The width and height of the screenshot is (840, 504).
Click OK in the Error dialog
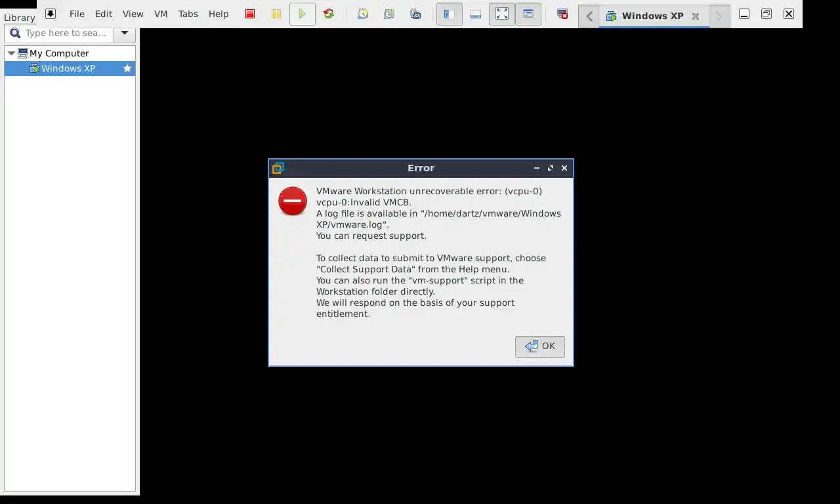pos(540,346)
